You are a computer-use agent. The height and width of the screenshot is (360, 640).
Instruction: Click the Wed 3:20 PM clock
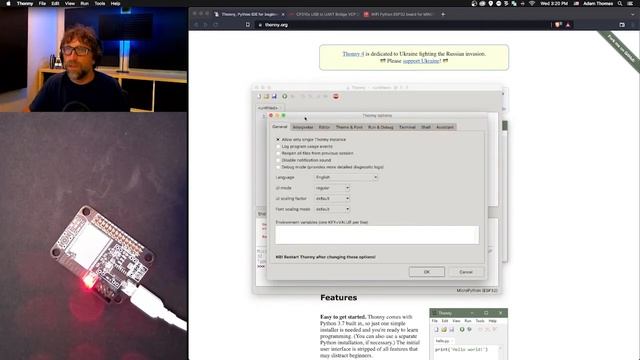click(554, 3)
